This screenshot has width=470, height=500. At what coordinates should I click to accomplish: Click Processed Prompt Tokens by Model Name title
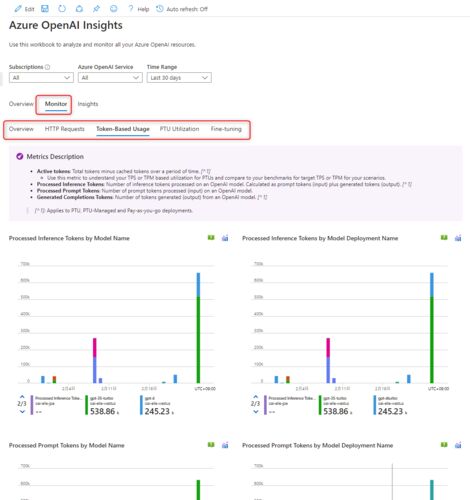[x=67, y=445]
